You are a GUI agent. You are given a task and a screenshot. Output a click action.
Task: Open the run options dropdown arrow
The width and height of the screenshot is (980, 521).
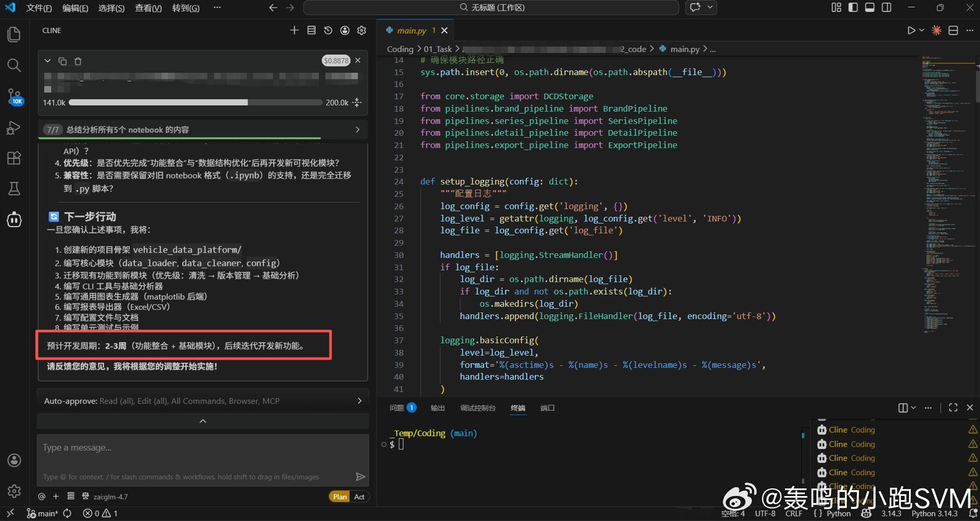[x=922, y=30]
